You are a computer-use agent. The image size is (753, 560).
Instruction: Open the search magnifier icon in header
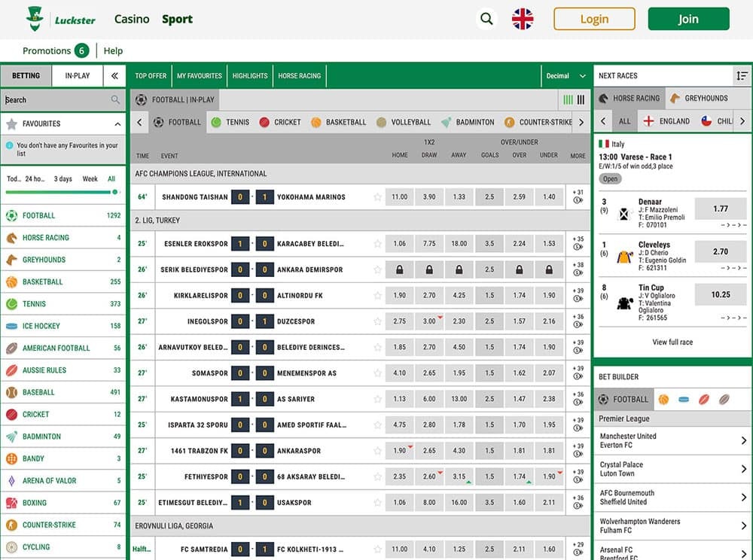(x=486, y=20)
